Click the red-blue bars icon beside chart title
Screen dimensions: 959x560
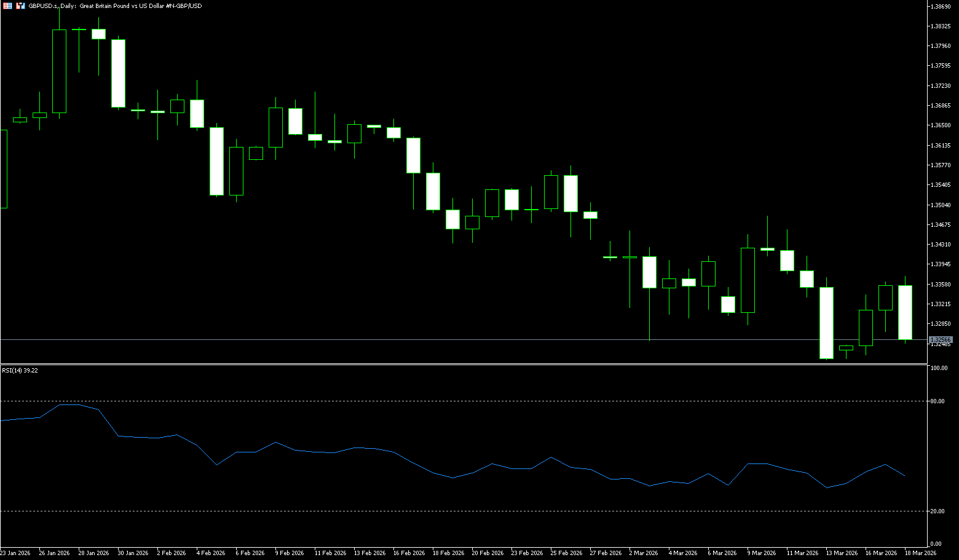click(20, 6)
